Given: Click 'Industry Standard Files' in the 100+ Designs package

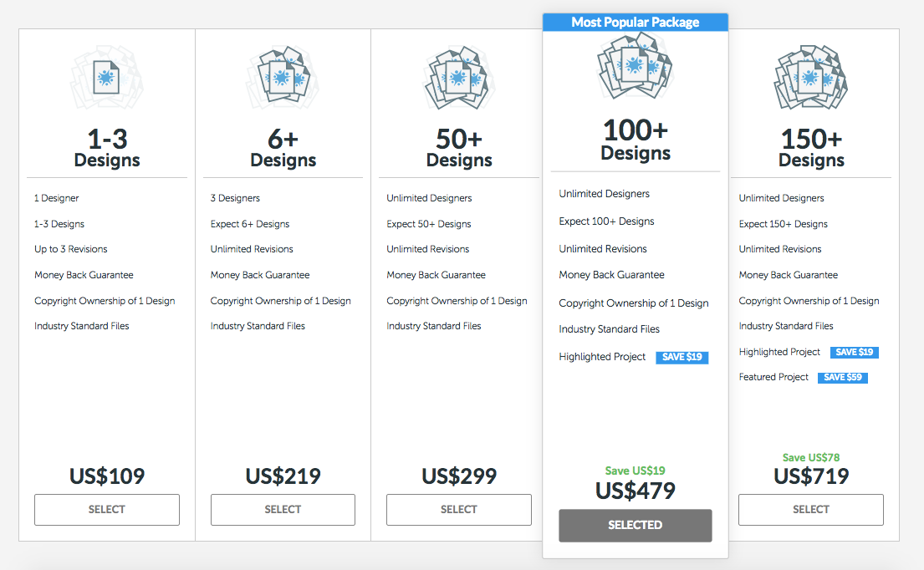Looking at the screenshot, I should pyautogui.click(x=610, y=329).
